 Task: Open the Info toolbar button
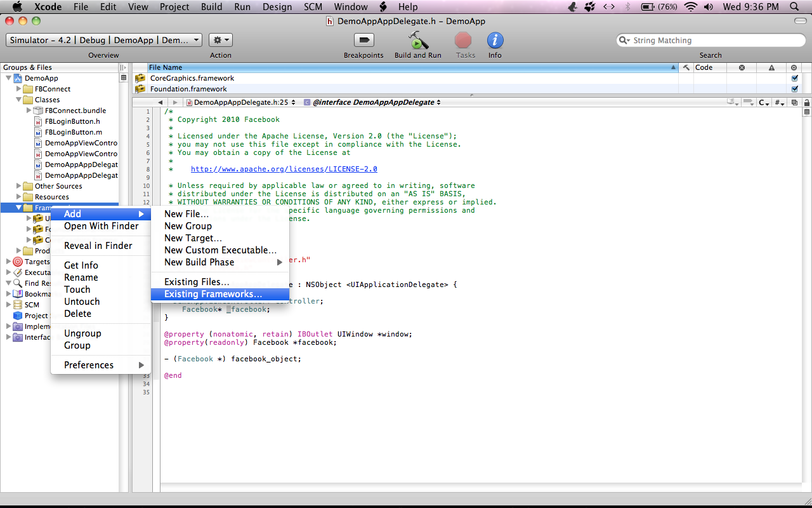(x=495, y=40)
